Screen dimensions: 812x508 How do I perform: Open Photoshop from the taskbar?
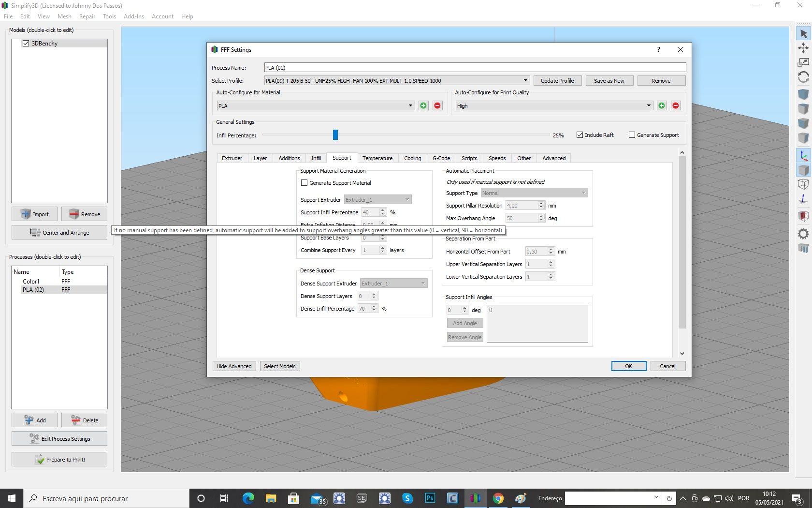[430, 498]
